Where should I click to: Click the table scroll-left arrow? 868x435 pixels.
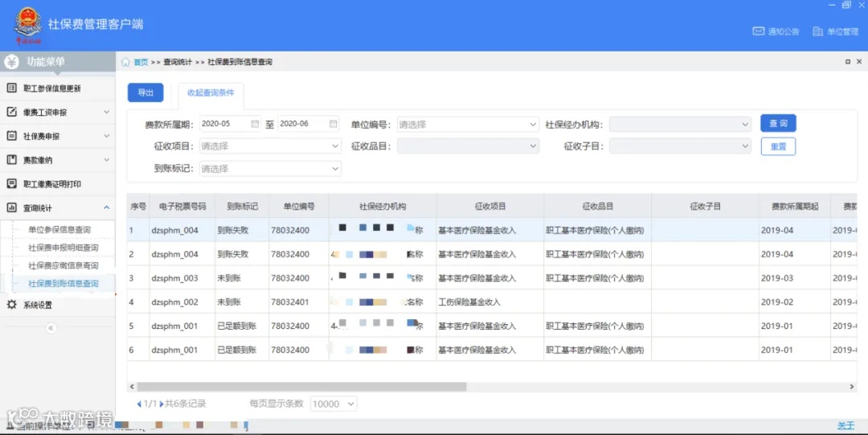pos(132,386)
